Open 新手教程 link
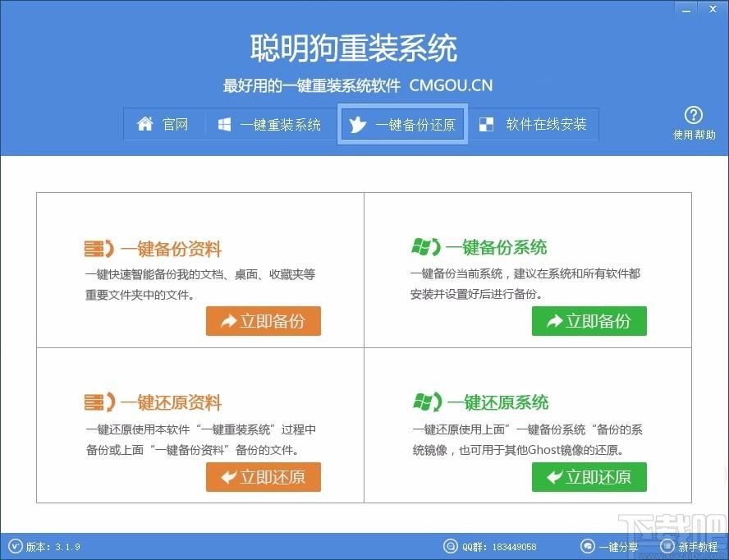Viewport: 729px width, 560px height. pos(697,547)
